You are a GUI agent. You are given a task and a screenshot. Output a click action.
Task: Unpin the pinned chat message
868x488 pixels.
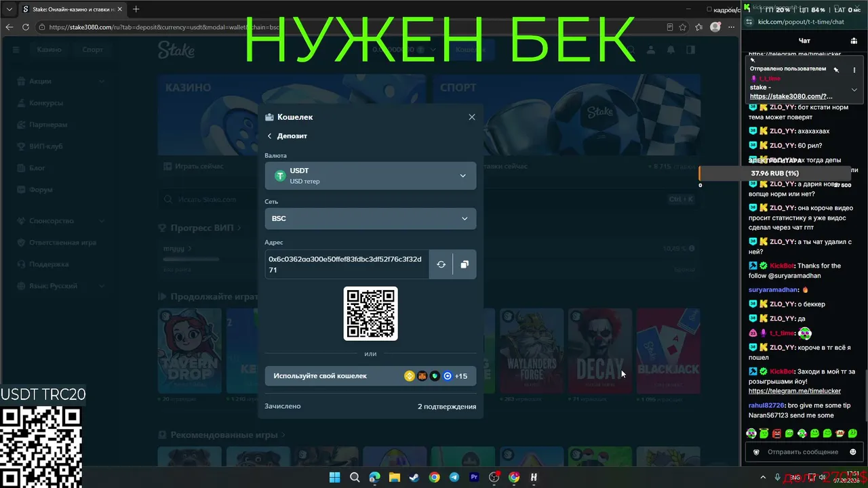coord(836,70)
